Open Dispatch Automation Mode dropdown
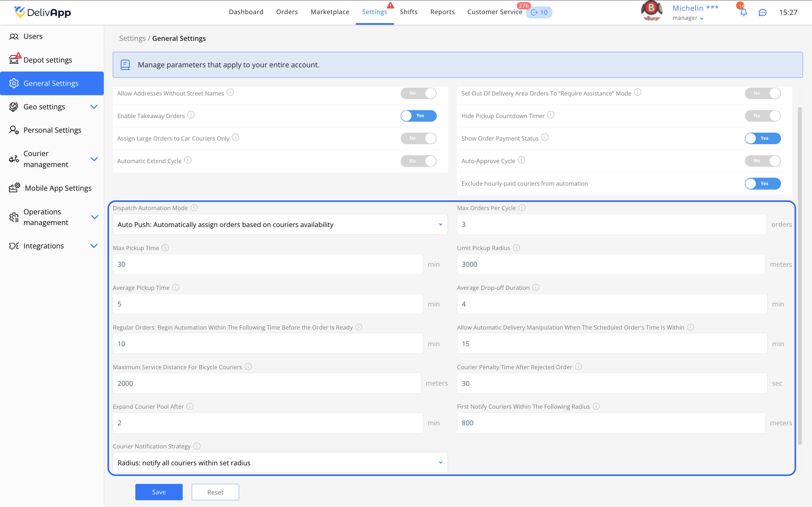Viewport: 812px width, 507px height. click(280, 224)
